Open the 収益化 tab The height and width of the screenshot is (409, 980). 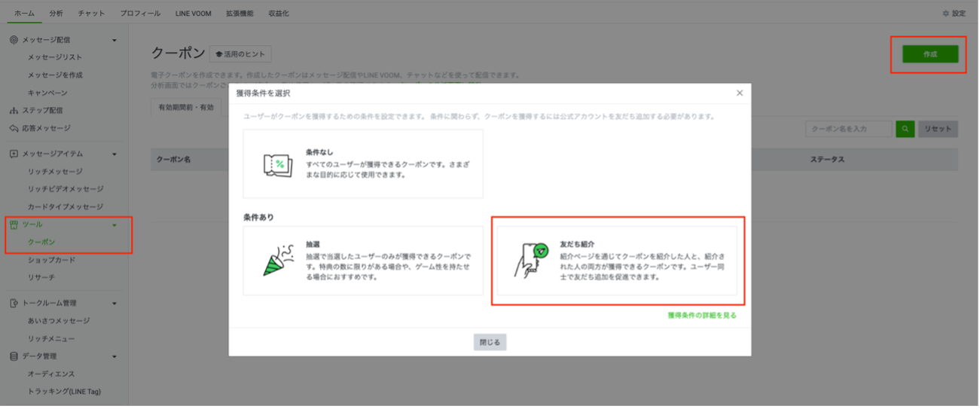(279, 14)
